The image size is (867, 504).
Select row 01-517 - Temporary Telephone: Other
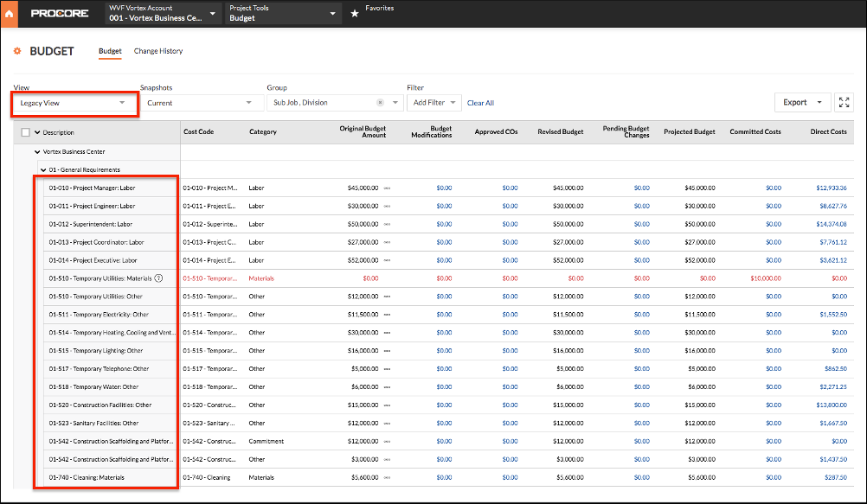99,369
